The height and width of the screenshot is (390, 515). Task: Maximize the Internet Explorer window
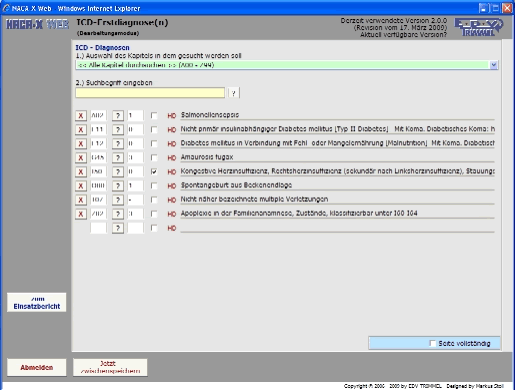(495, 8)
